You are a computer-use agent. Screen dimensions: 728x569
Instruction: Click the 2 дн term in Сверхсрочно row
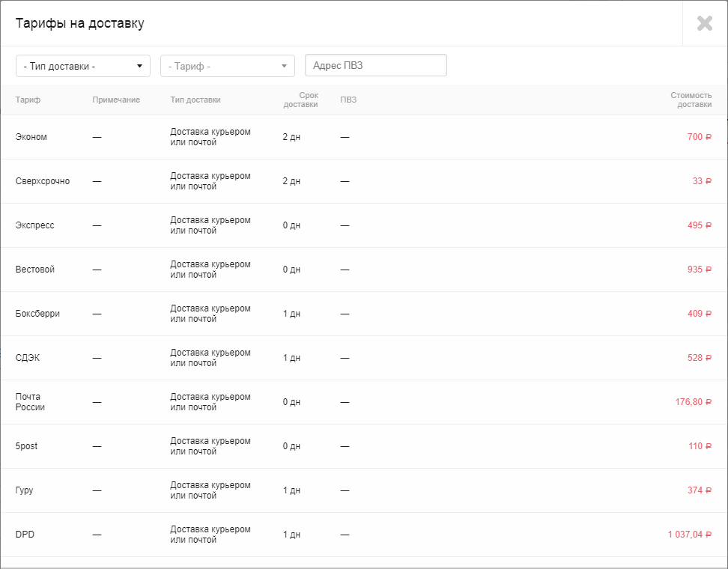291,181
